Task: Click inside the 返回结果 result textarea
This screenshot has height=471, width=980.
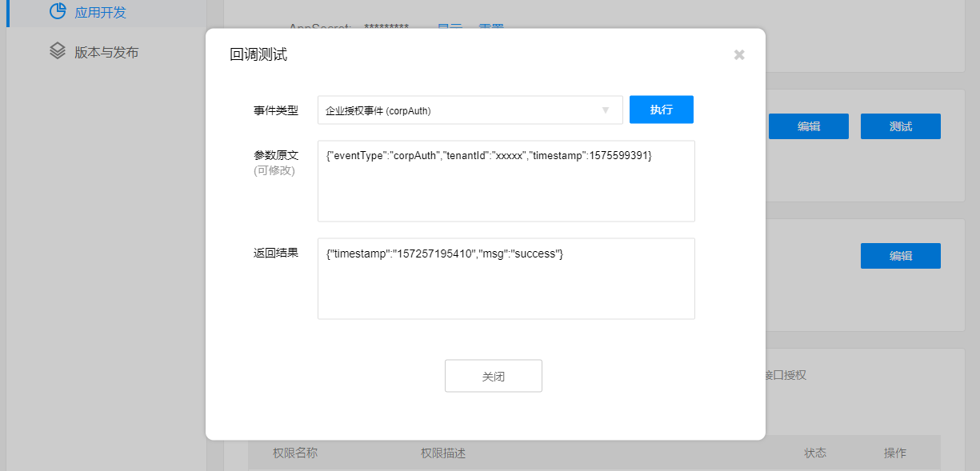Action: point(506,278)
